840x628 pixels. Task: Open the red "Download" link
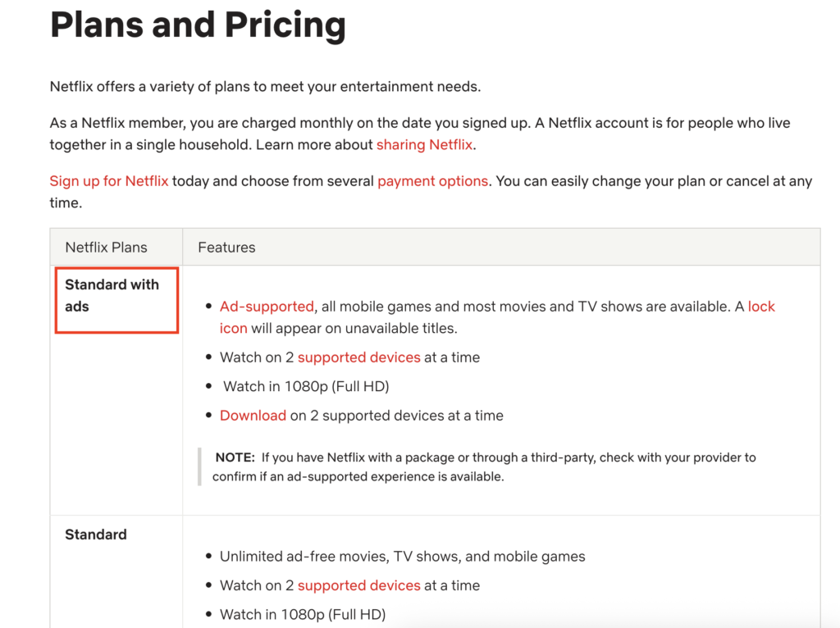253,416
